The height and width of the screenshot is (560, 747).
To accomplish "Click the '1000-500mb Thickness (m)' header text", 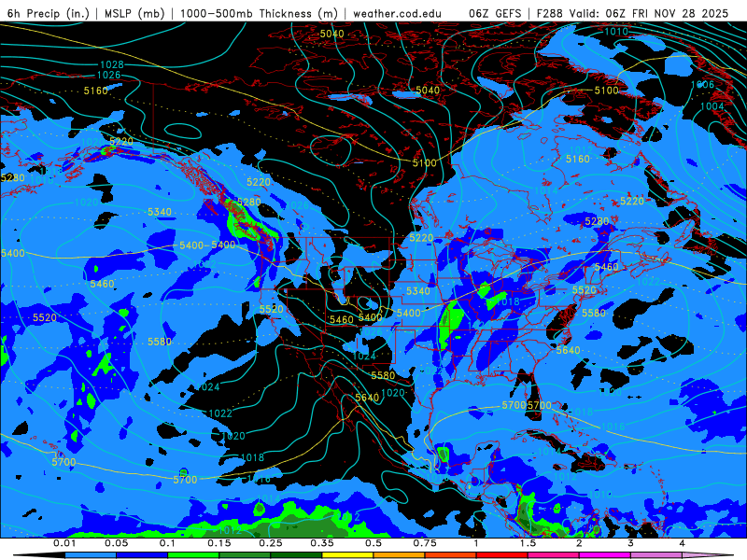I will [259, 13].
